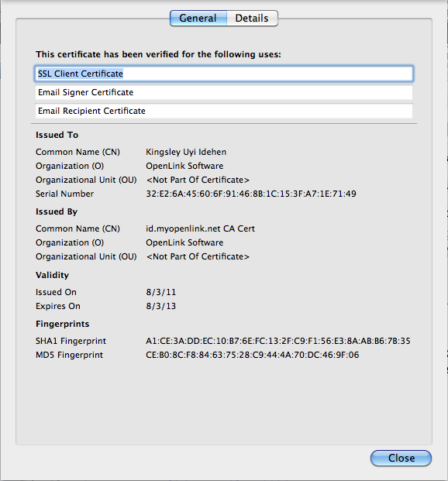Click the MD5 Fingerprint label
This screenshot has height=481, width=448.
[69, 355]
